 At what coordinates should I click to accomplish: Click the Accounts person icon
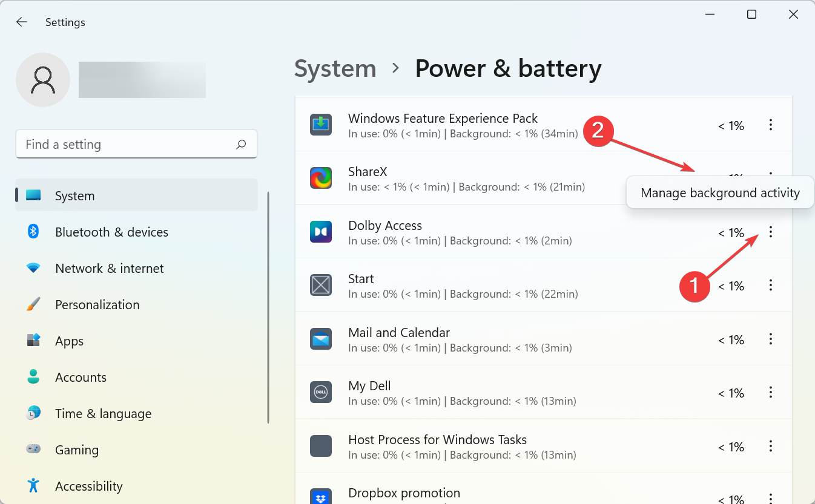(x=33, y=376)
